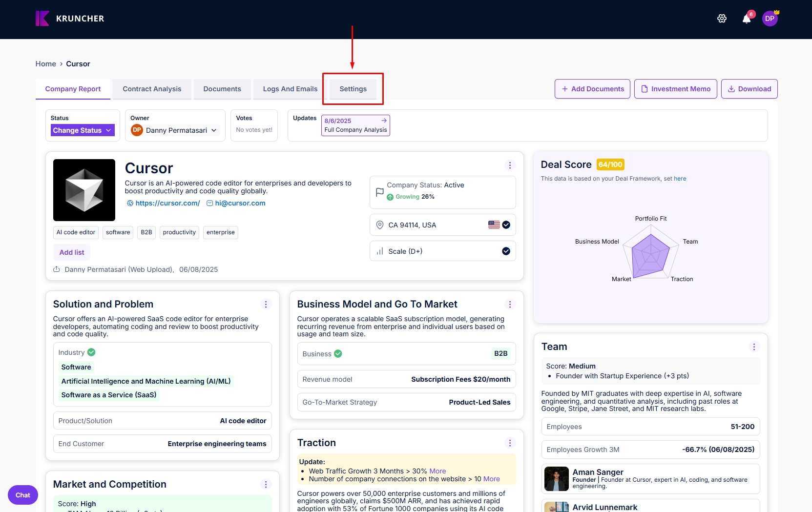Click the Add list button
This screenshot has width=812, height=512.
[x=72, y=252]
